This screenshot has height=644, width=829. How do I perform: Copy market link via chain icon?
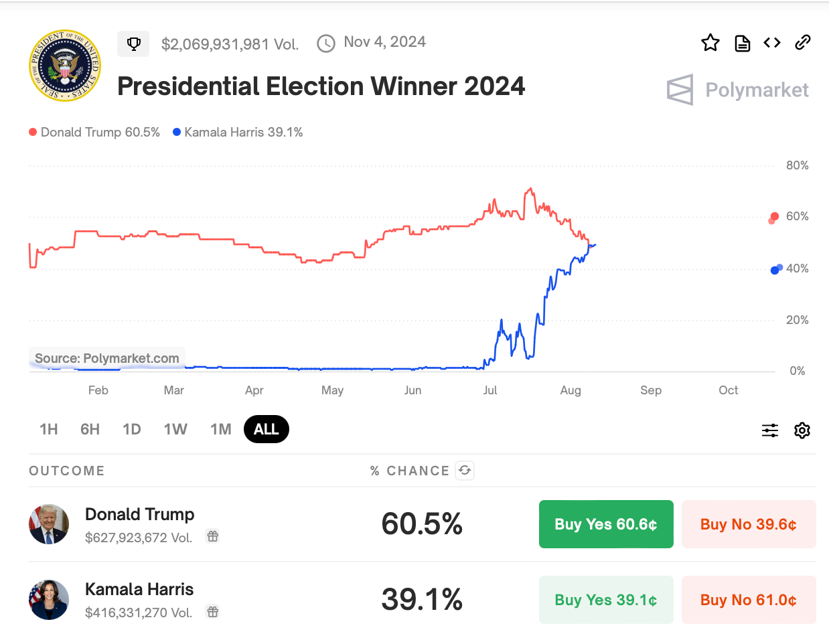(x=803, y=43)
